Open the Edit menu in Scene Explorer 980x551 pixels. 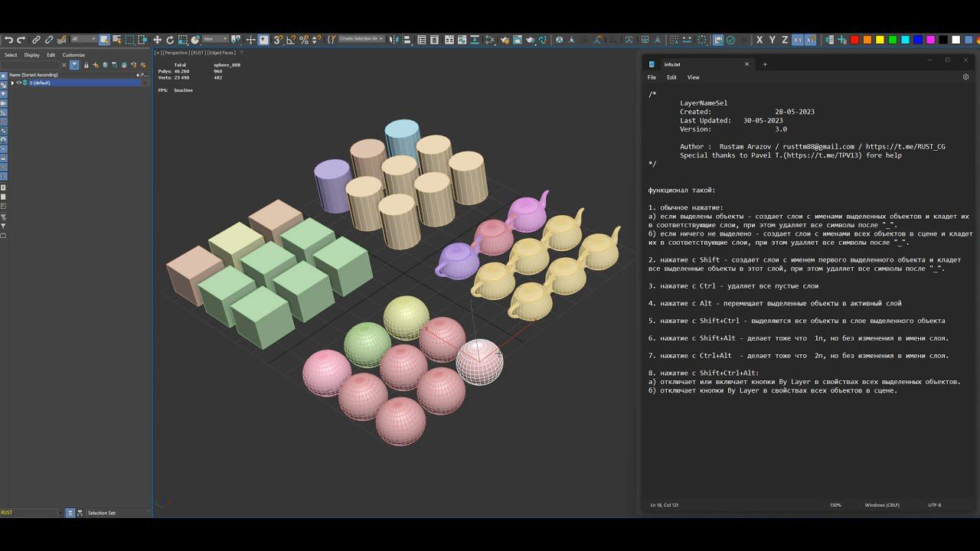pyautogui.click(x=51, y=55)
